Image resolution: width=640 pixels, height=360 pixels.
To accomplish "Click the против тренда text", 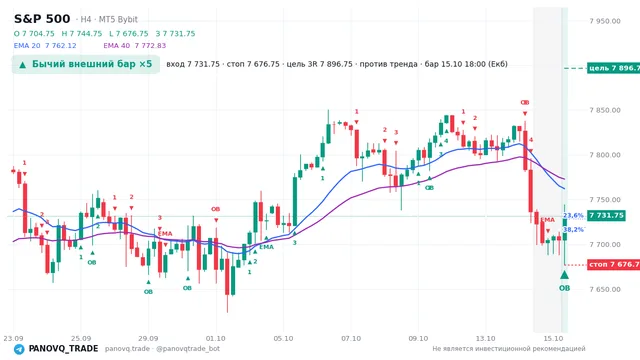I will click(x=389, y=64).
